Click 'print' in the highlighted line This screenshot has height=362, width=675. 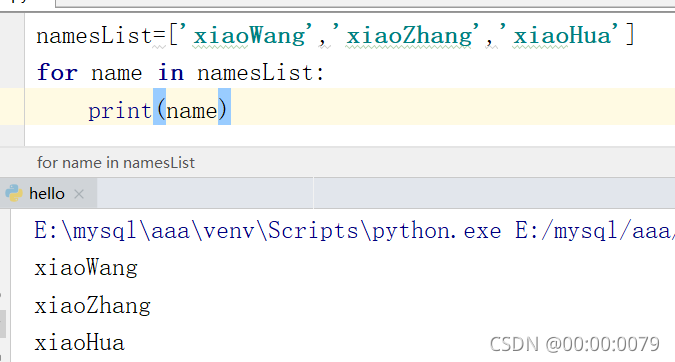(x=120, y=111)
